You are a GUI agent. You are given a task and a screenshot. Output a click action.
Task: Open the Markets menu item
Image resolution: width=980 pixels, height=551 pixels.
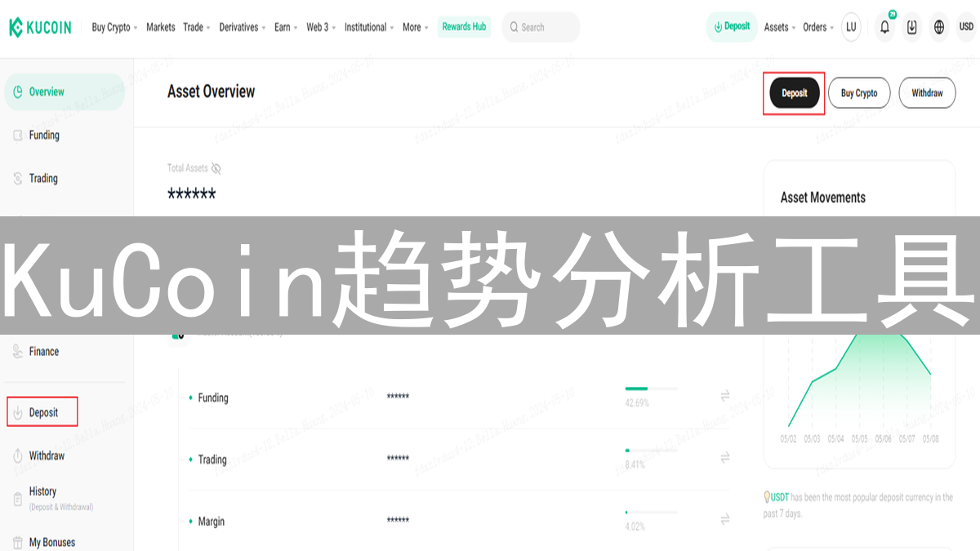click(x=161, y=27)
